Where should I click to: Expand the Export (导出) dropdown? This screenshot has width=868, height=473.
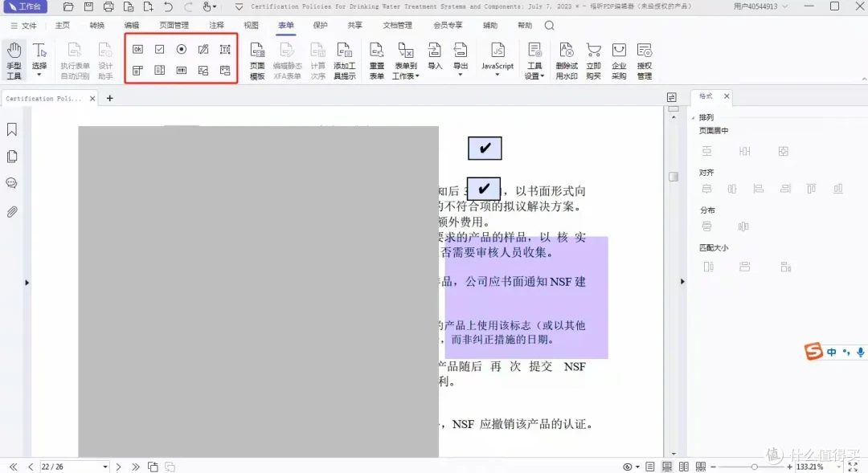pyautogui.click(x=460, y=75)
